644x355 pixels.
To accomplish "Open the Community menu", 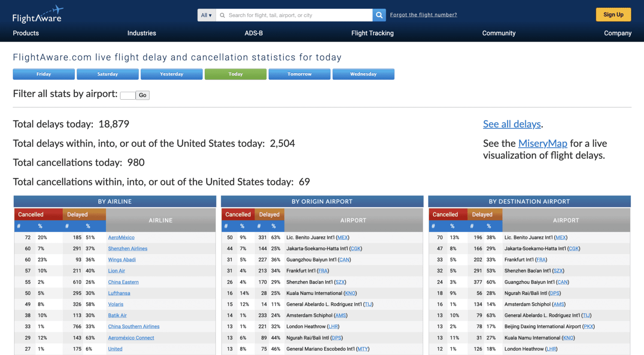I will (499, 33).
